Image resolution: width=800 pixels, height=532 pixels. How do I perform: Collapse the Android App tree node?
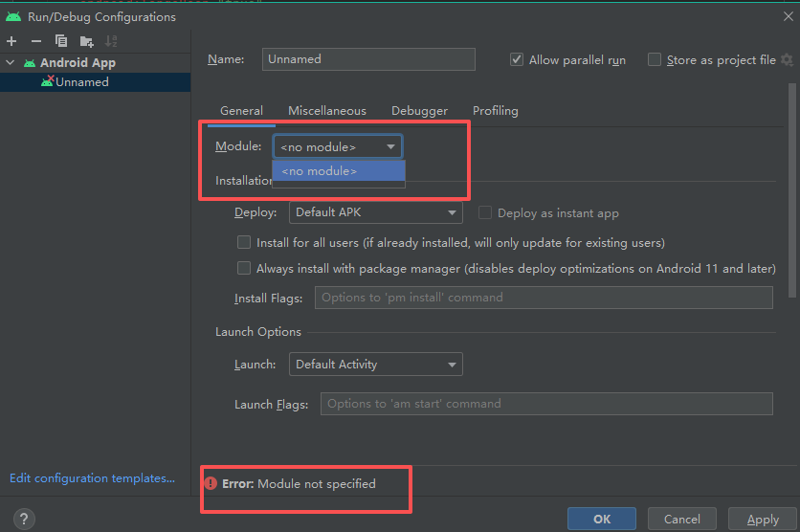11,63
